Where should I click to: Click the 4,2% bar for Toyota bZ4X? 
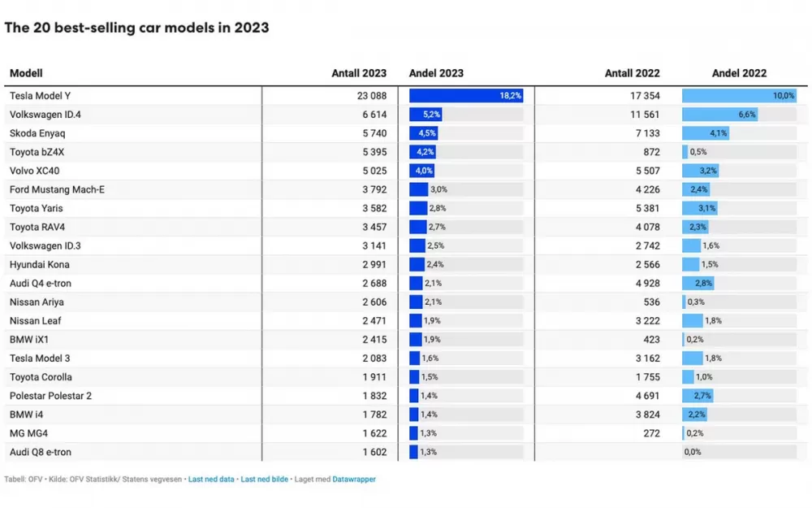click(422, 152)
